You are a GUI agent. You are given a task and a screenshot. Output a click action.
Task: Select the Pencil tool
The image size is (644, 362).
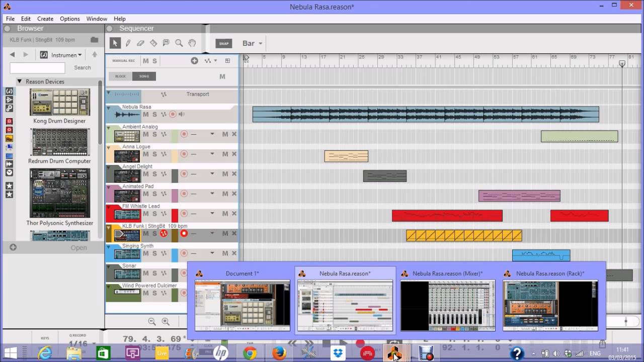coord(128,43)
